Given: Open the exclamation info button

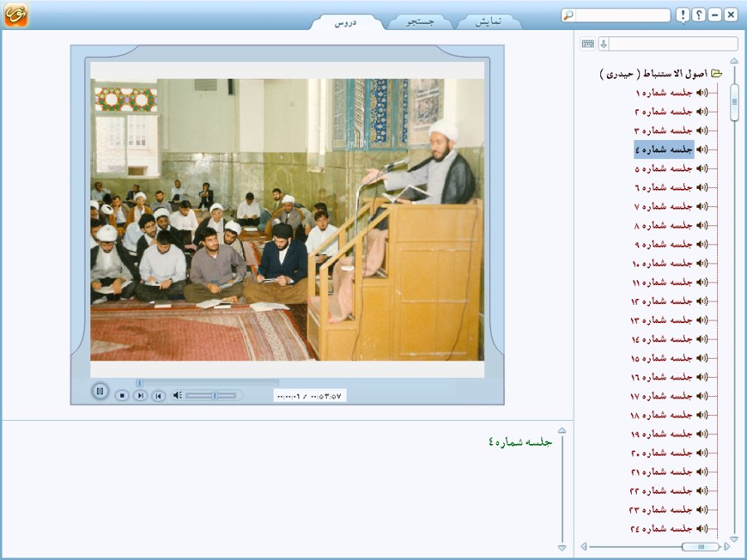Looking at the screenshot, I should (682, 16).
